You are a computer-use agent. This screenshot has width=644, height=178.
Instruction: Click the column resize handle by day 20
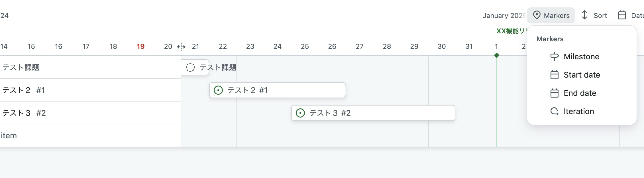181,46
